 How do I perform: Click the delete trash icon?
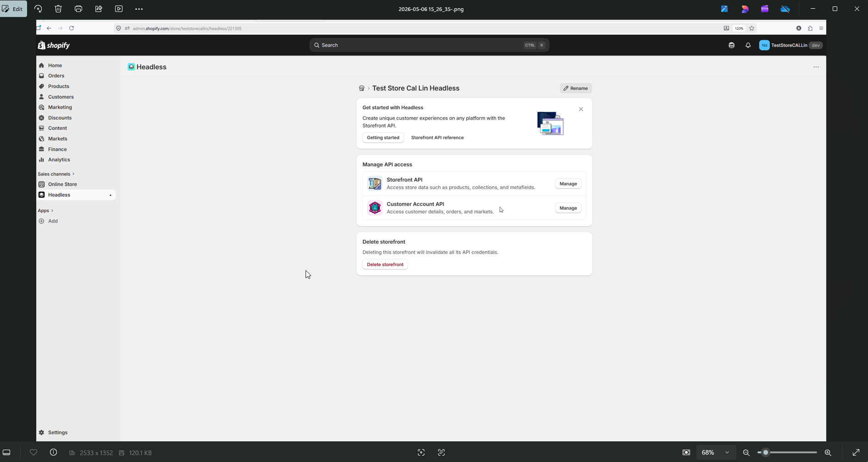(58, 9)
